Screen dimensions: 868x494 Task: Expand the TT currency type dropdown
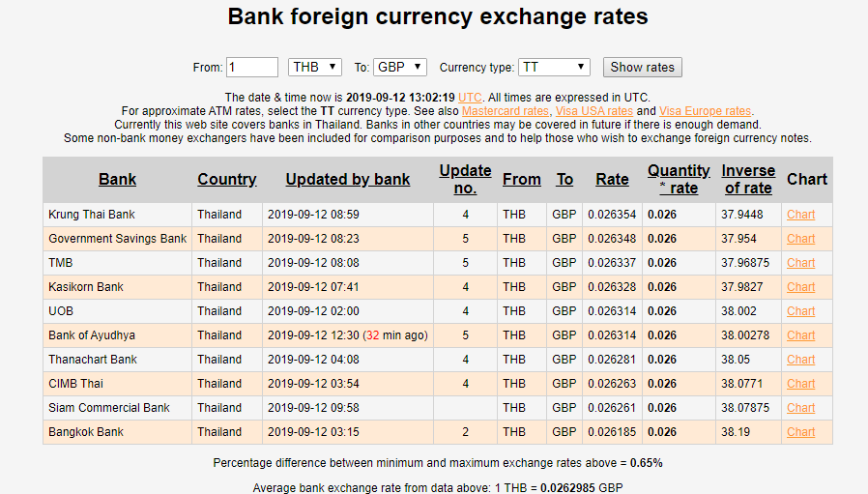[x=554, y=68]
